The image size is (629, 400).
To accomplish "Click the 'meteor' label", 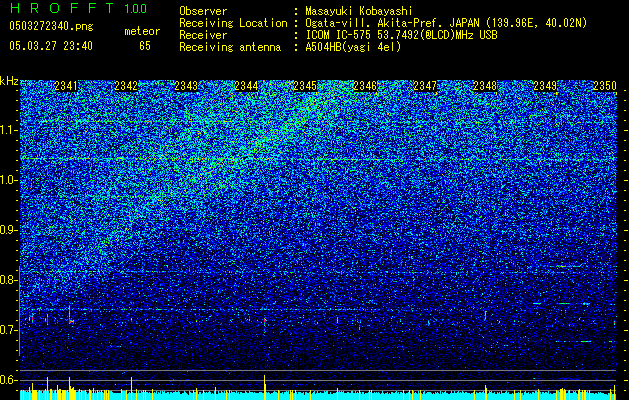I will 142,31.
